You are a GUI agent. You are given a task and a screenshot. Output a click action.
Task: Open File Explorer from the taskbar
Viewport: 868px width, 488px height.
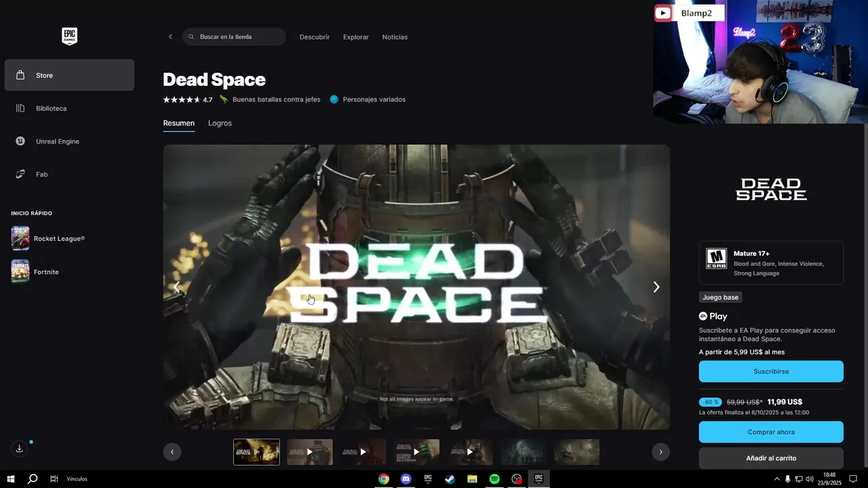click(x=472, y=479)
